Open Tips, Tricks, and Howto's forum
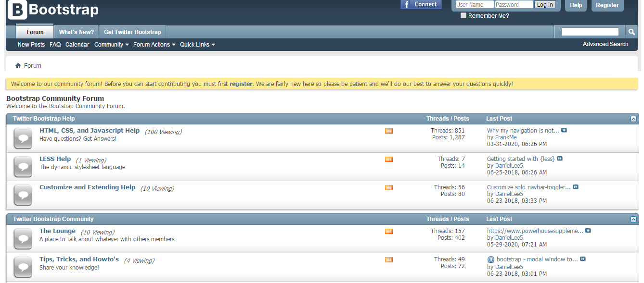The height and width of the screenshot is (283, 644). [79, 259]
